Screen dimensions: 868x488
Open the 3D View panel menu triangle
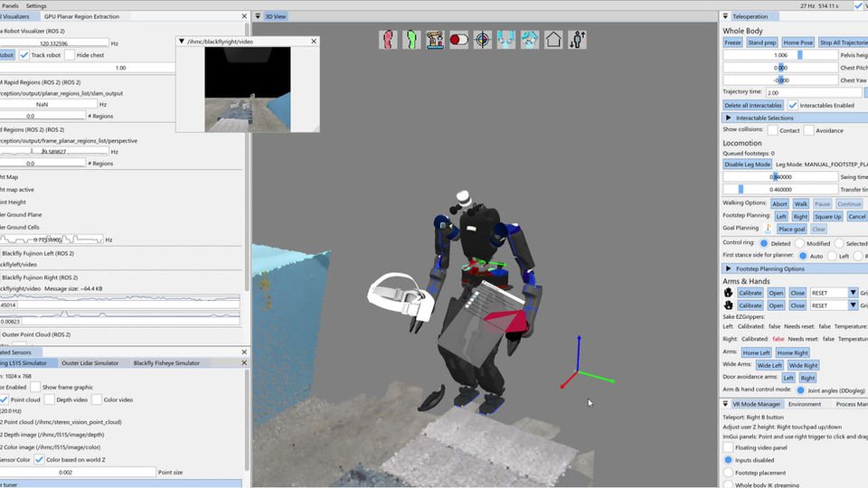258,16
